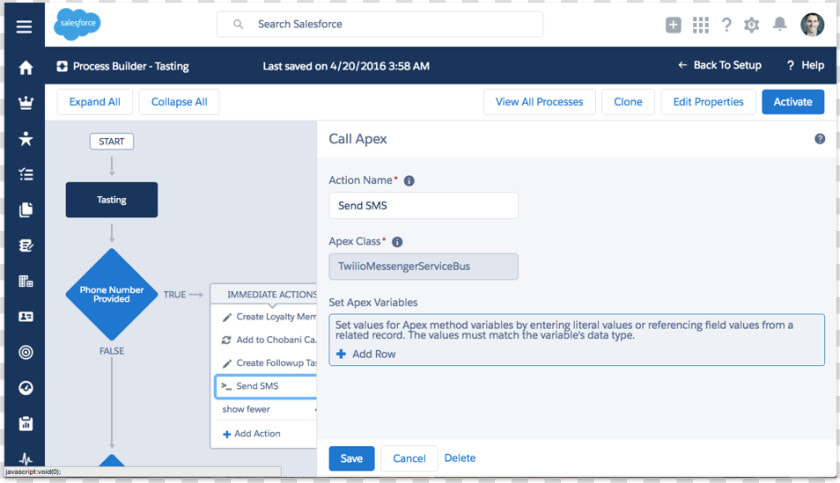Open the target goal sidebar icon
Screen dimensions: 840x483
[25, 352]
